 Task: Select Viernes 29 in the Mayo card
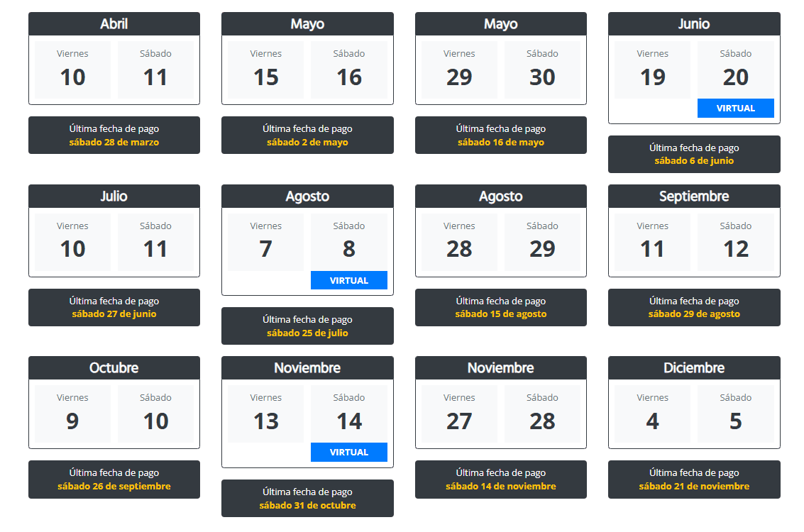459,70
